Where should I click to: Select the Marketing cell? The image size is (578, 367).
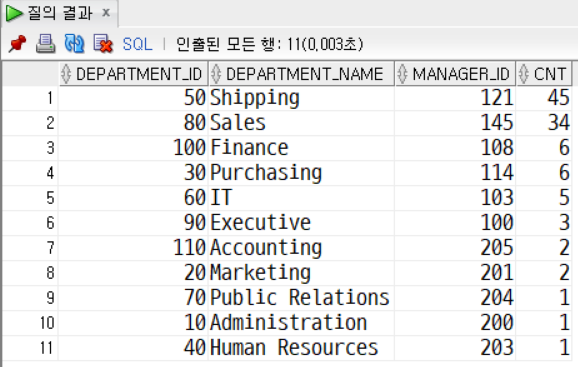click(302, 273)
